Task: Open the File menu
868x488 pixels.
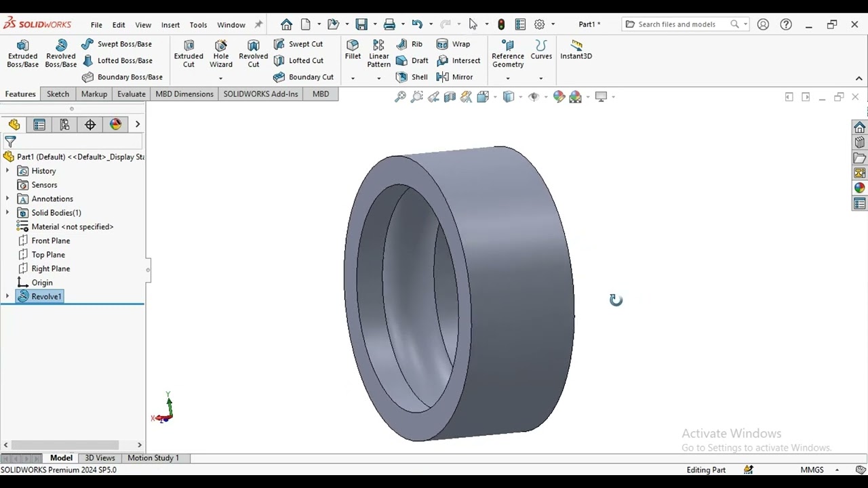Action: click(x=96, y=25)
